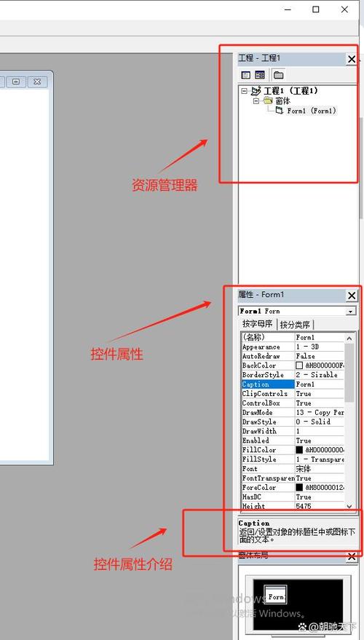This screenshot has width=364, height=640.
Task: Select the FontTransparent property
Action: coord(268,478)
